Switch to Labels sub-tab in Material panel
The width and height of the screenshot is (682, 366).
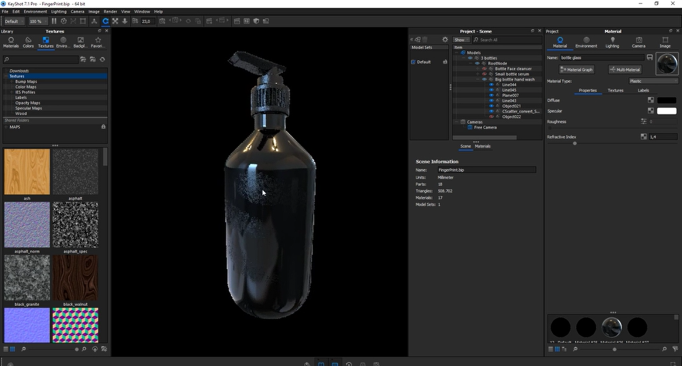pos(643,91)
